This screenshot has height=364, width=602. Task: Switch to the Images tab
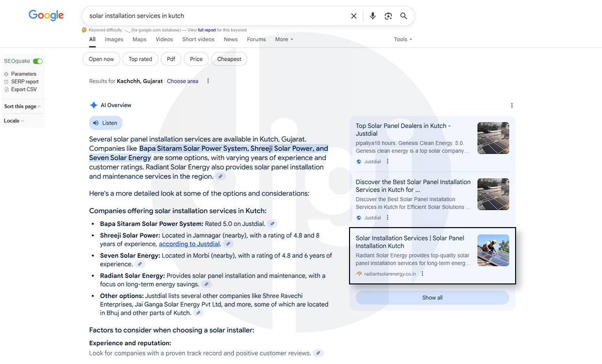click(x=114, y=39)
